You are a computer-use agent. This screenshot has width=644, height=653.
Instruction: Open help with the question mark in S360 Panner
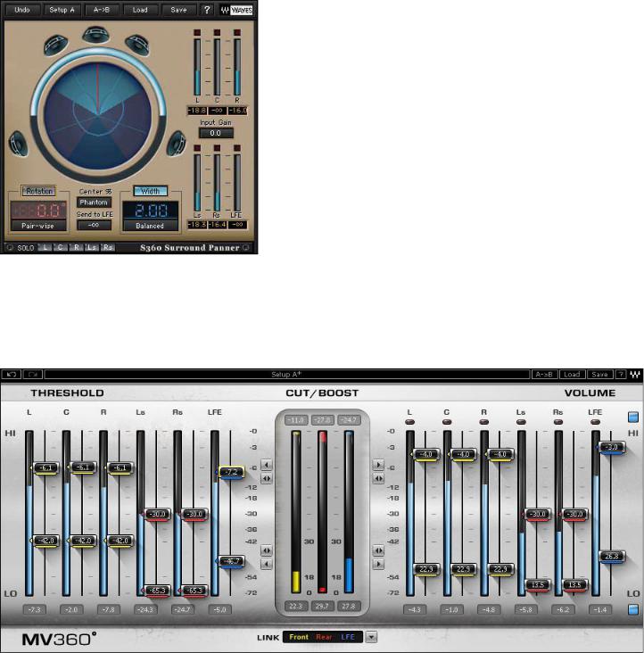point(207,10)
